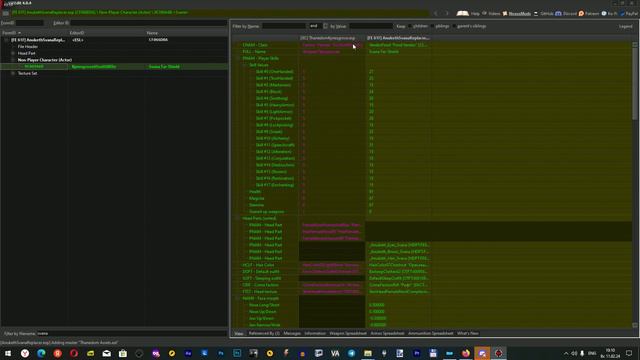
Task: Sort by FormID column header
Action: pos(34,33)
